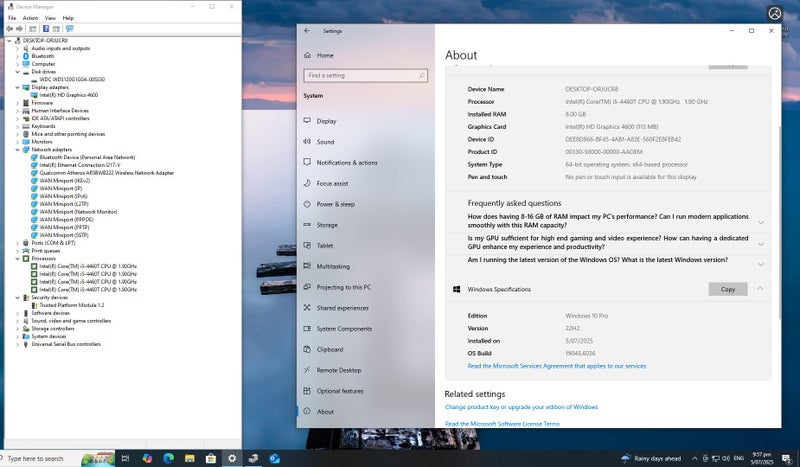The image size is (800, 467).
Task: Click Device Manager toolbar help icon
Action: point(45,29)
